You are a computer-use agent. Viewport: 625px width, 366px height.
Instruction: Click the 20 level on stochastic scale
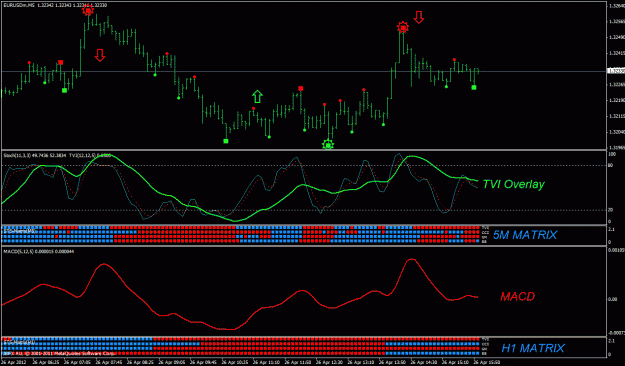tap(611, 210)
